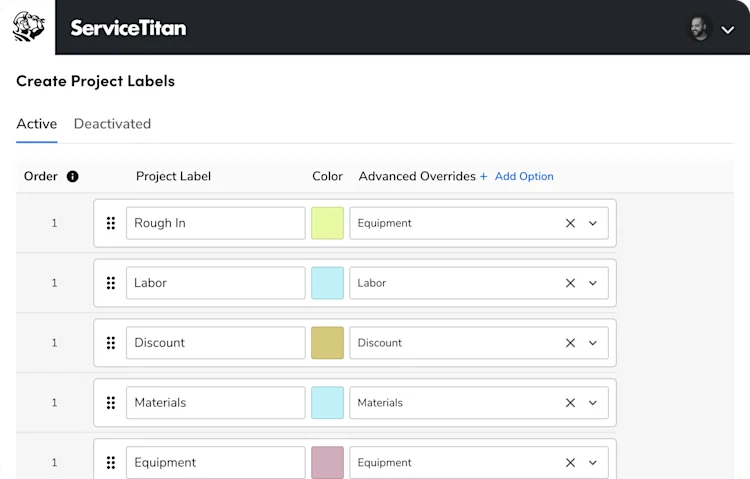Switch to the Deactivated tab

112,124
